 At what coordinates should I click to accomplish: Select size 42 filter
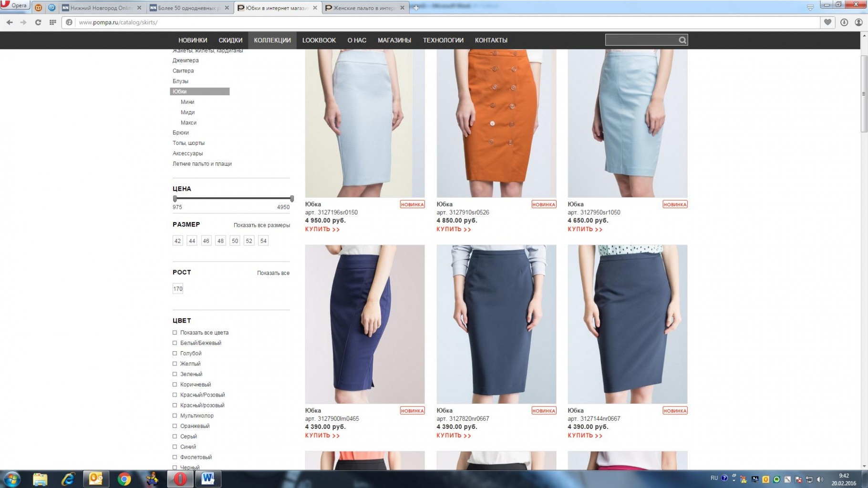pos(178,241)
